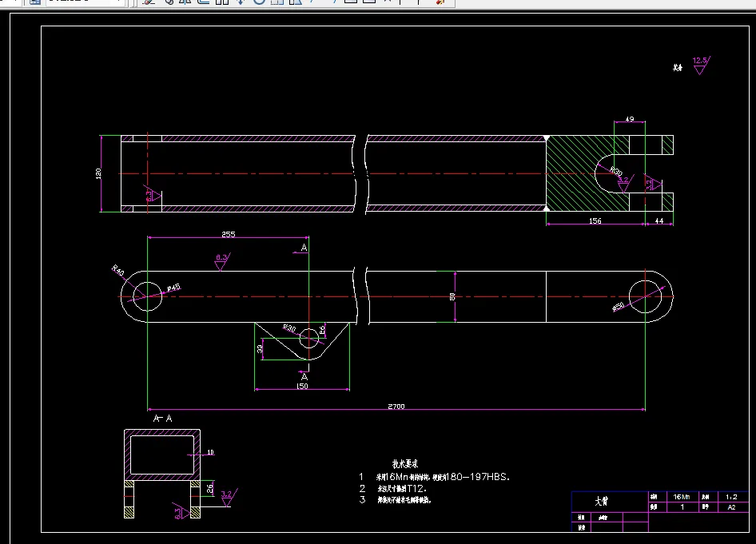
Task: Select the 12.5 surface roughness symbol
Action: click(x=702, y=65)
